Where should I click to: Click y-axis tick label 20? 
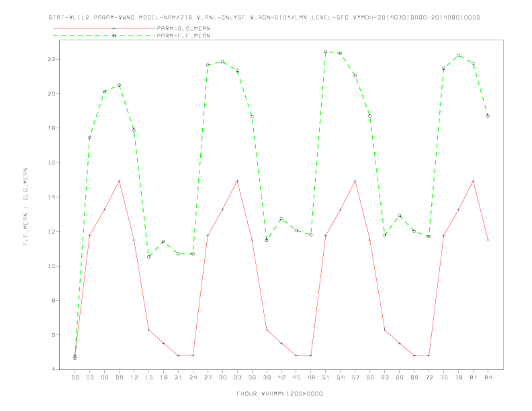52,93
